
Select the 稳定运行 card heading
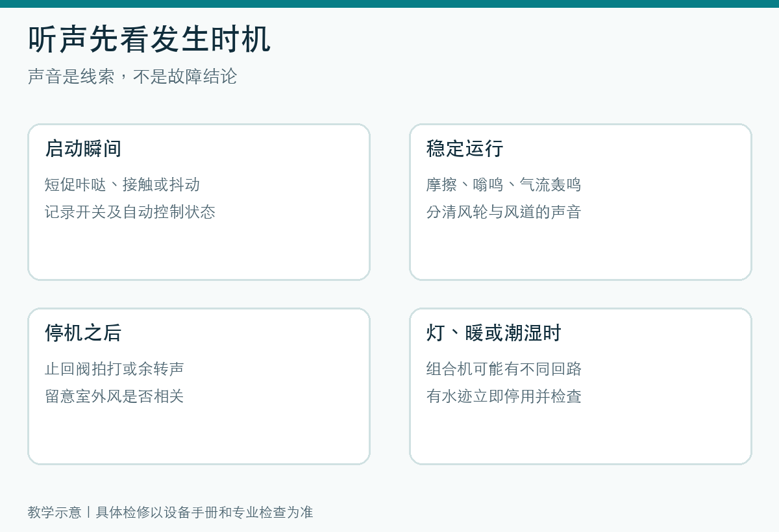(465, 149)
